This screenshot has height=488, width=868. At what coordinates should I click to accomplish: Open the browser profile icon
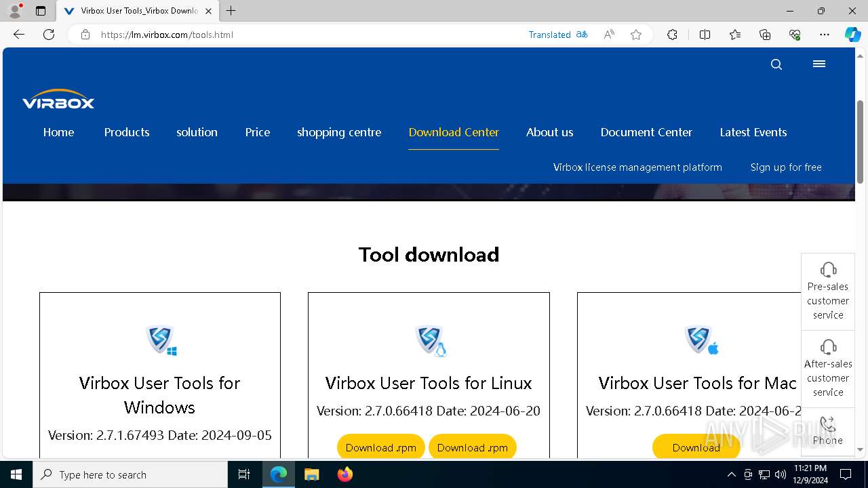click(15, 11)
